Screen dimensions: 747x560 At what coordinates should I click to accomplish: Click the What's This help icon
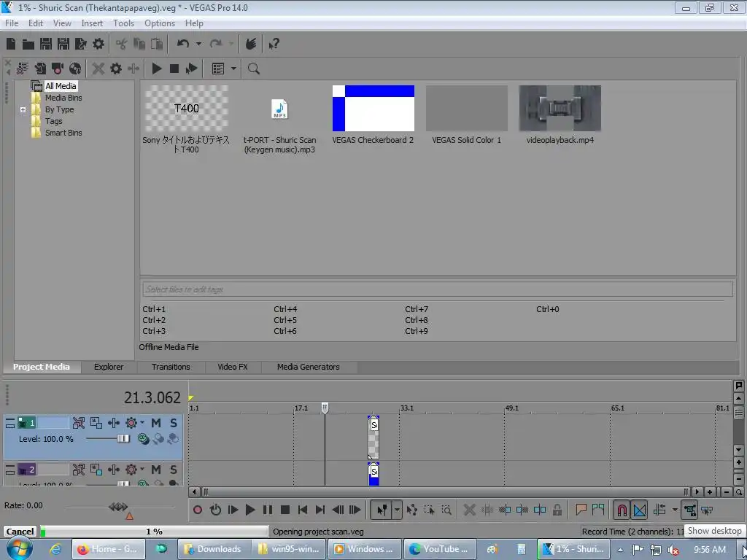[x=274, y=44]
